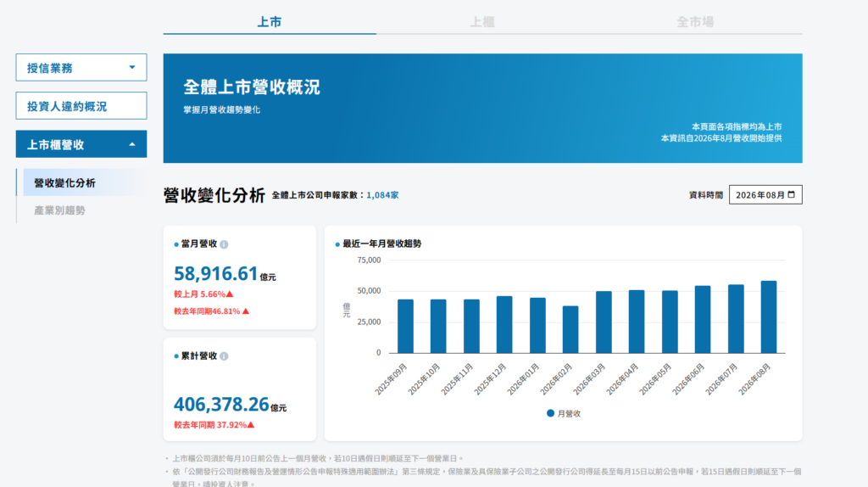Click the 2025年10月 bar in chart
The width and height of the screenshot is (868, 487).
438,327
